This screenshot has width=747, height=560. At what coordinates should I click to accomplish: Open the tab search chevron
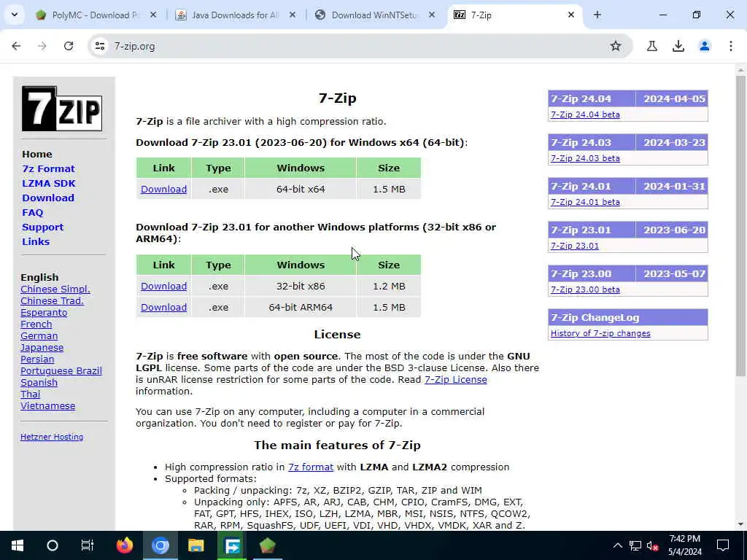tap(15, 15)
